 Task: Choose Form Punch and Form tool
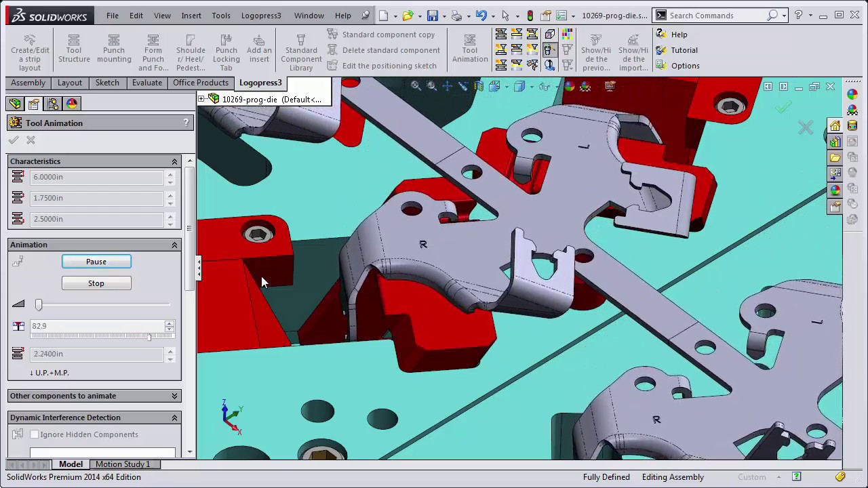(x=153, y=53)
